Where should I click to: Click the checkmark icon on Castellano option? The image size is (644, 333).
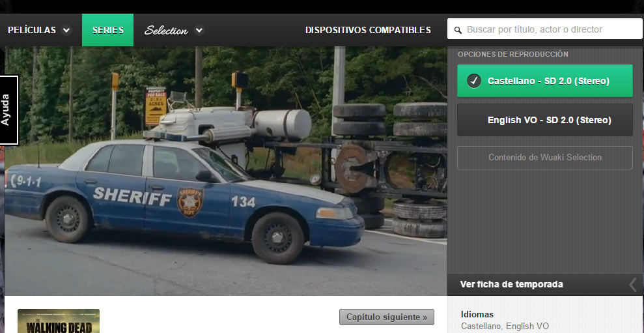coord(474,81)
